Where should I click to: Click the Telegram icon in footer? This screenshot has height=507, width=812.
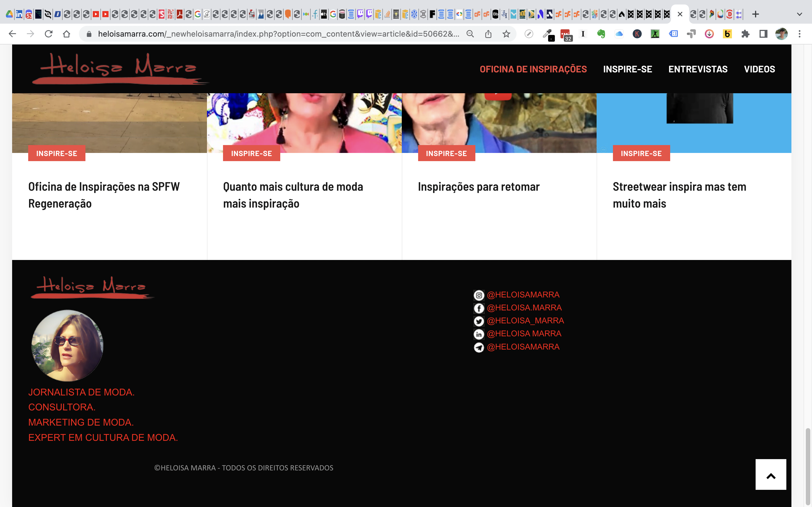tap(478, 347)
